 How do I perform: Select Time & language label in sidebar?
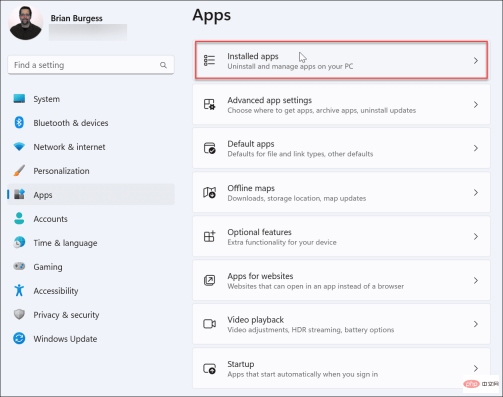65,243
